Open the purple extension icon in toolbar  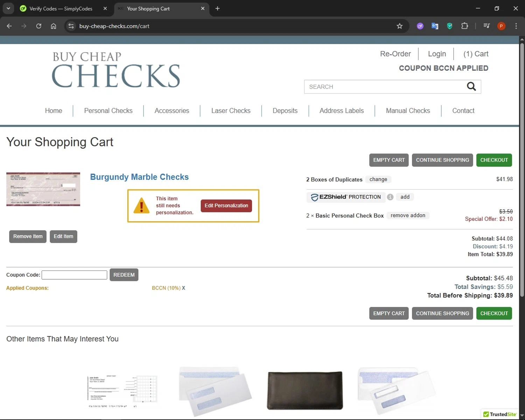420,26
